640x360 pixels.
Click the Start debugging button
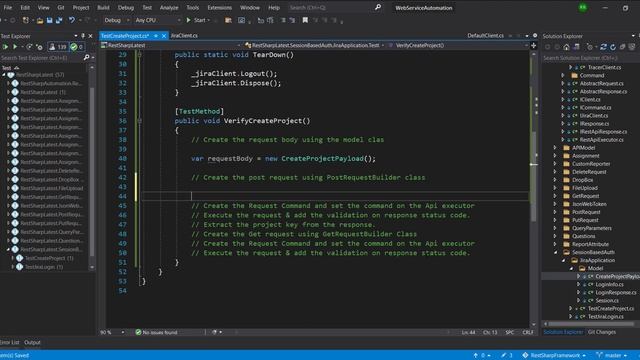pyautogui.click(x=198, y=20)
